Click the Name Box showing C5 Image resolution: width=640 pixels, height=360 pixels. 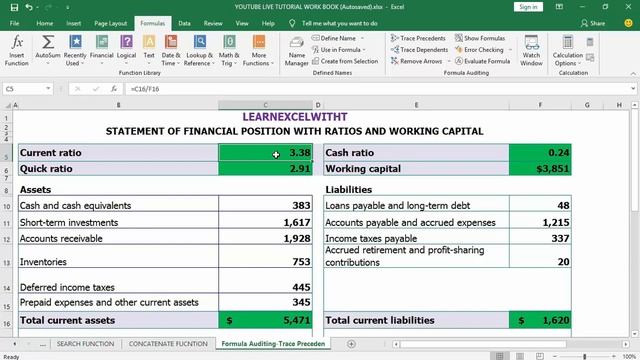click(x=24, y=89)
